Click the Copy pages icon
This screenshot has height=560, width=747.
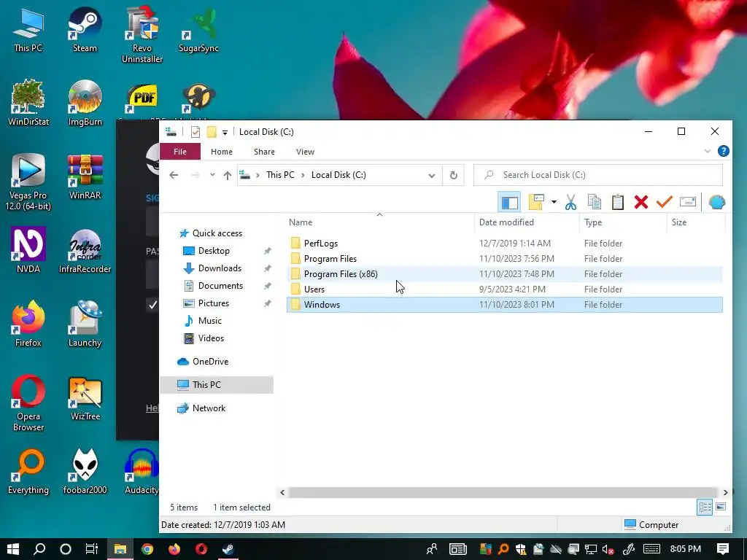point(594,203)
